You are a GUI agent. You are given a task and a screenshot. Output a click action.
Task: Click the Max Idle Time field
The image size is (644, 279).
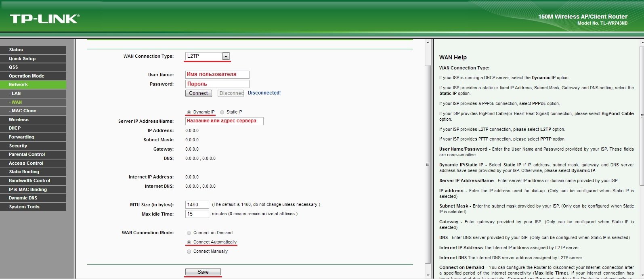[197, 214]
